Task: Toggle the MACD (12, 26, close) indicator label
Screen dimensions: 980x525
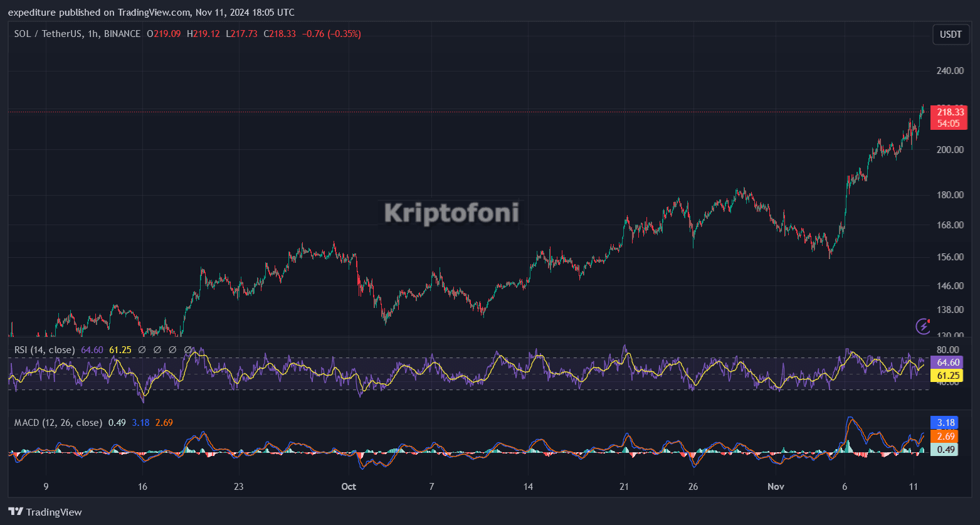Action: click(x=58, y=422)
